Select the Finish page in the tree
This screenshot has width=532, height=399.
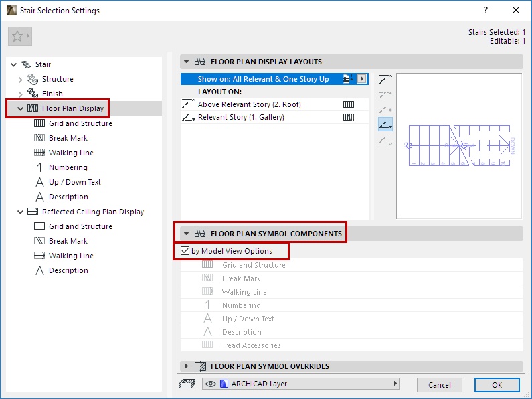(x=52, y=94)
